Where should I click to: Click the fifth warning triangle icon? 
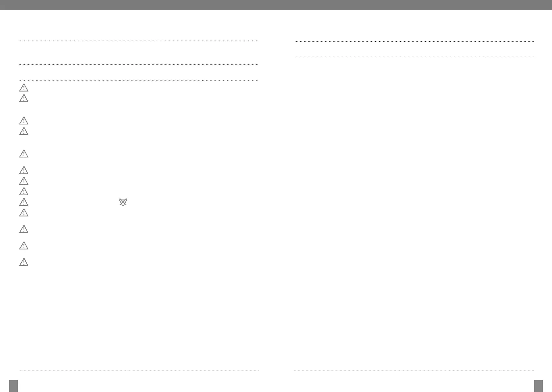(x=24, y=154)
